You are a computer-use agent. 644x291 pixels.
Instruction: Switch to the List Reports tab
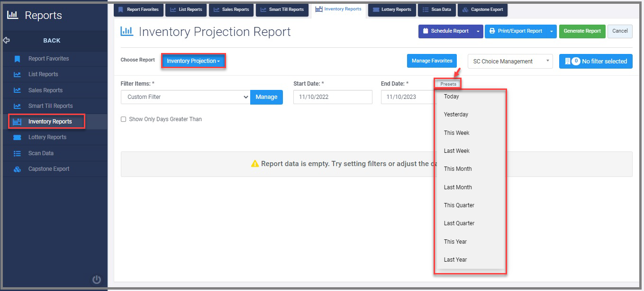click(x=186, y=9)
